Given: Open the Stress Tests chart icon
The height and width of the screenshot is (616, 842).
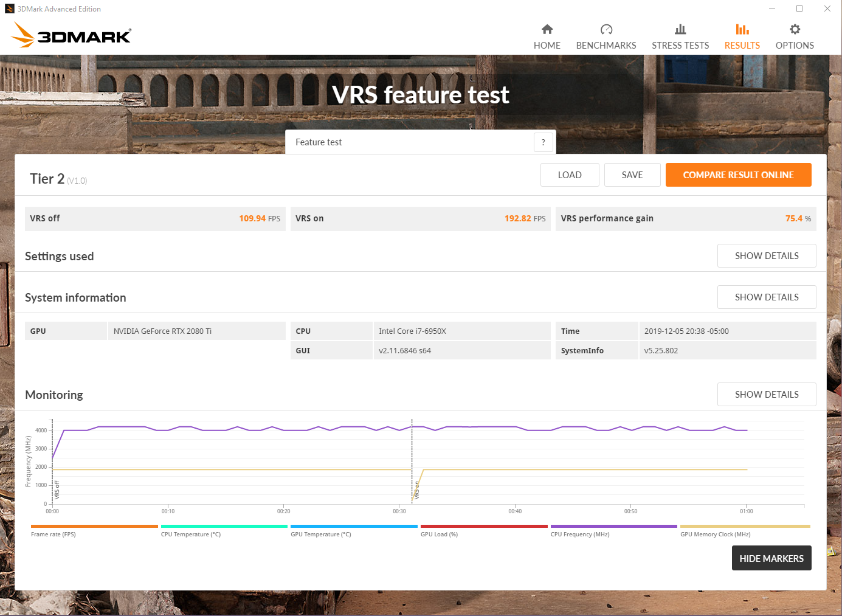Looking at the screenshot, I should click(x=680, y=29).
